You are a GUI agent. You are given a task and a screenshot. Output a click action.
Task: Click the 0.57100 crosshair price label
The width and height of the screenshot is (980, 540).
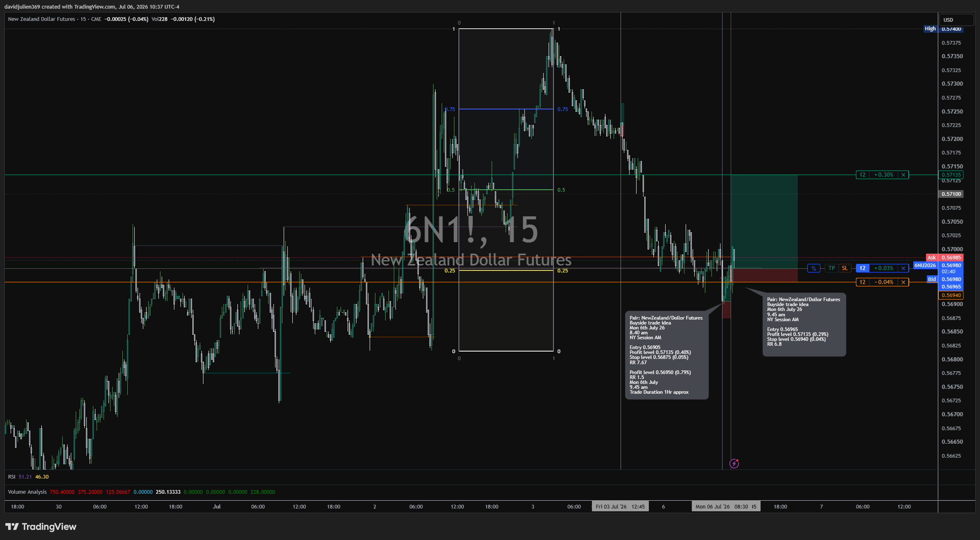(x=951, y=194)
